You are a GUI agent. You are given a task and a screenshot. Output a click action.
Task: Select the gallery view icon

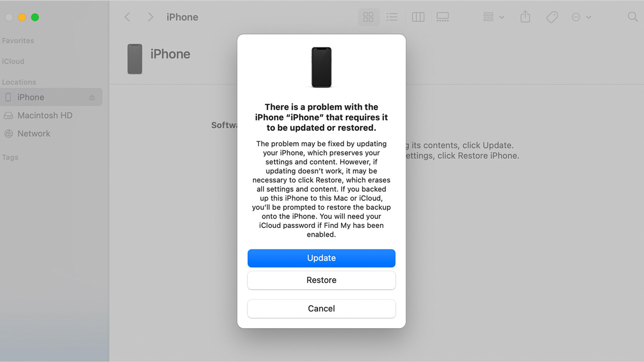[x=442, y=17]
